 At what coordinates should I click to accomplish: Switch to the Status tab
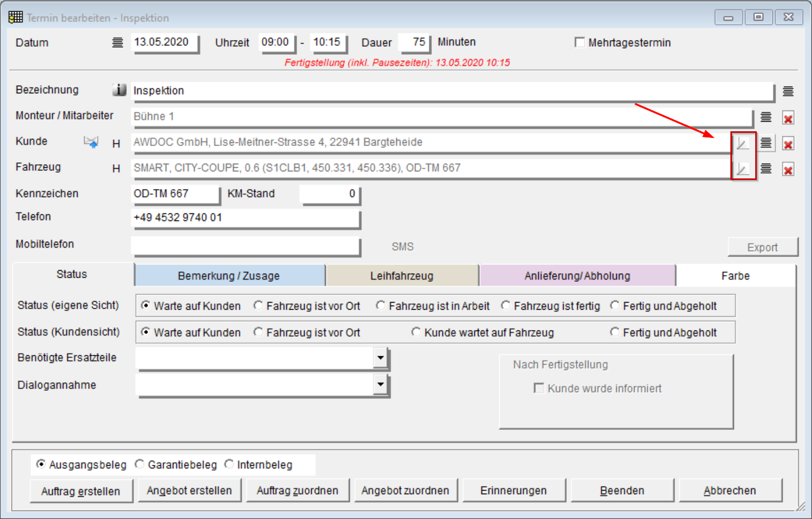click(72, 274)
